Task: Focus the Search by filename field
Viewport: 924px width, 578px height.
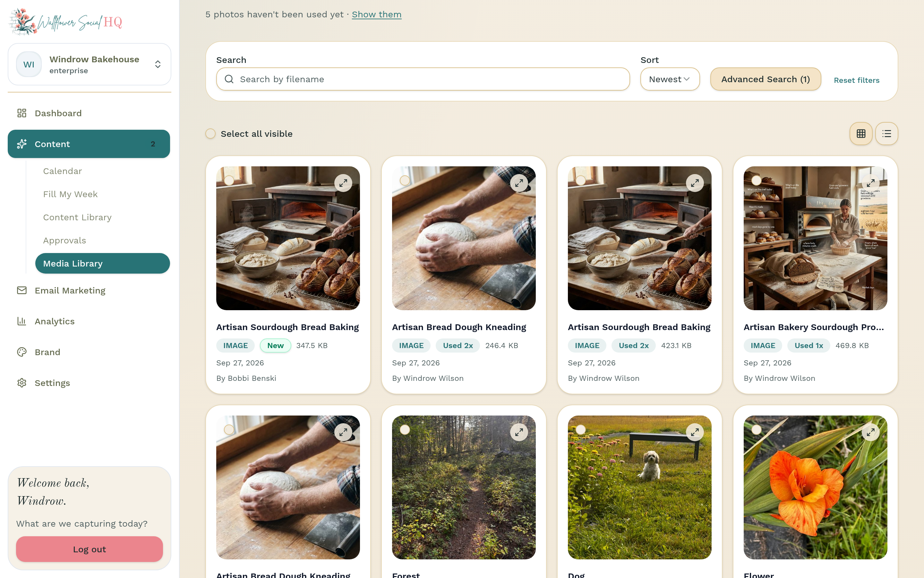Action: point(423,79)
